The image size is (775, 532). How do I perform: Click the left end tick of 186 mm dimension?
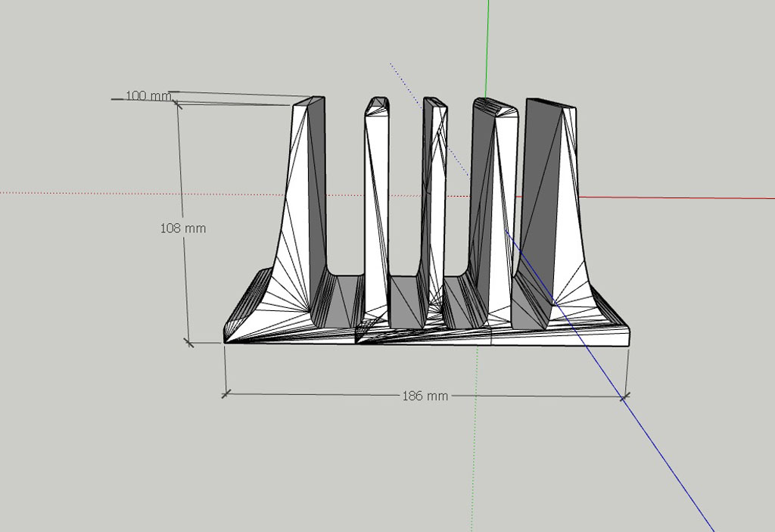226,394
